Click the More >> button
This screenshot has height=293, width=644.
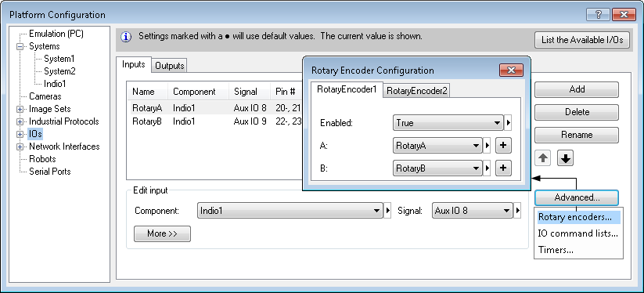tap(162, 233)
